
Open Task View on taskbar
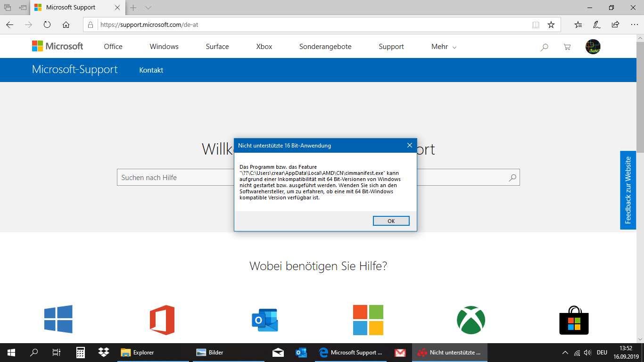point(57,353)
